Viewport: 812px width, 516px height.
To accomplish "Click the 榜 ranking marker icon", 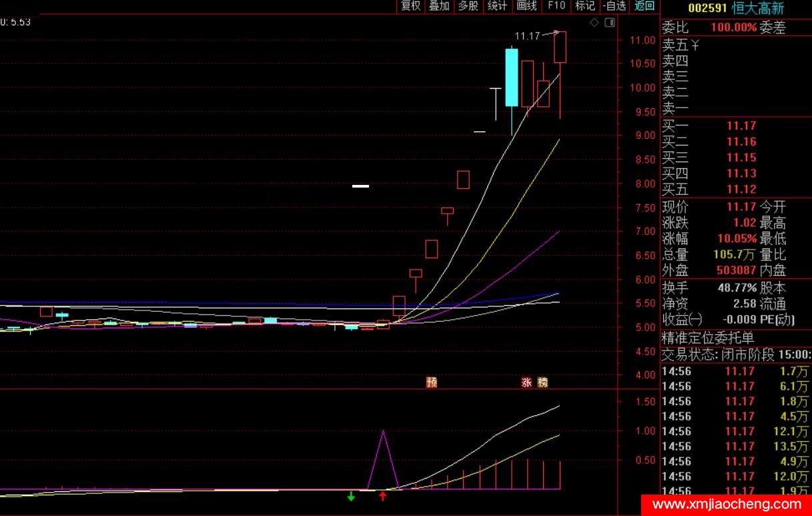I will pyautogui.click(x=542, y=382).
